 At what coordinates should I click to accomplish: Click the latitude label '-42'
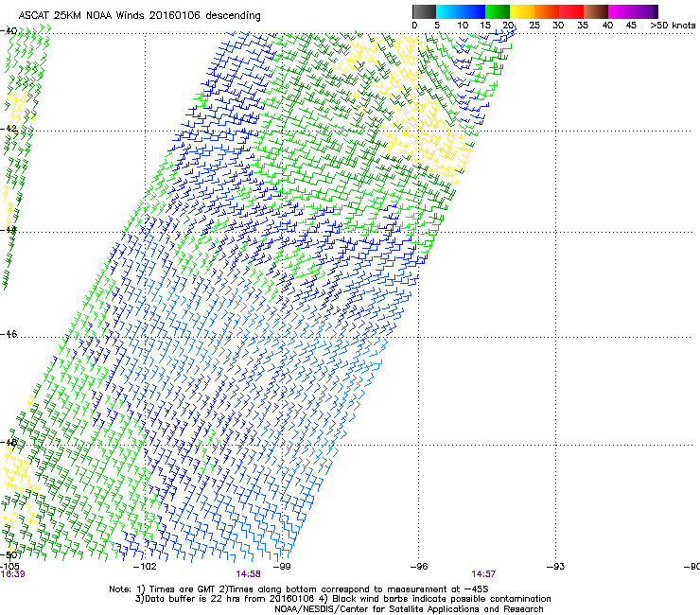[x=9, y=128]
